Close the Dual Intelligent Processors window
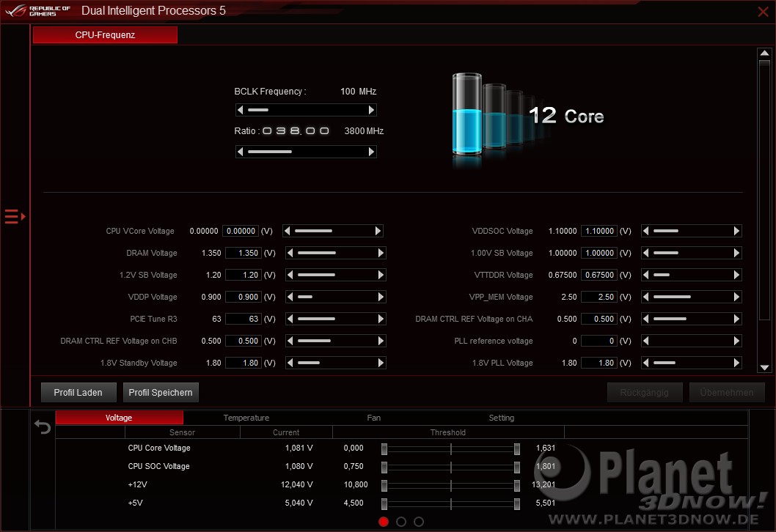 (x=763, y=12)
